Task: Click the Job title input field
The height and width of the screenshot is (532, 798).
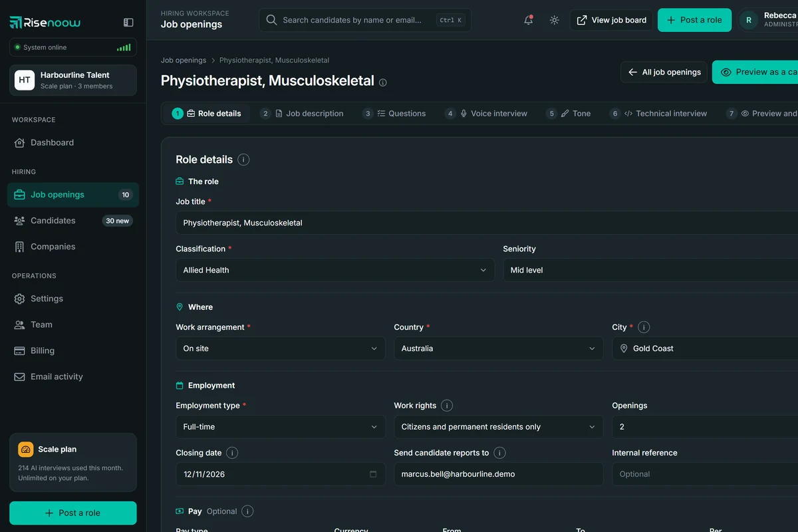Action: (x=487, y=223)
